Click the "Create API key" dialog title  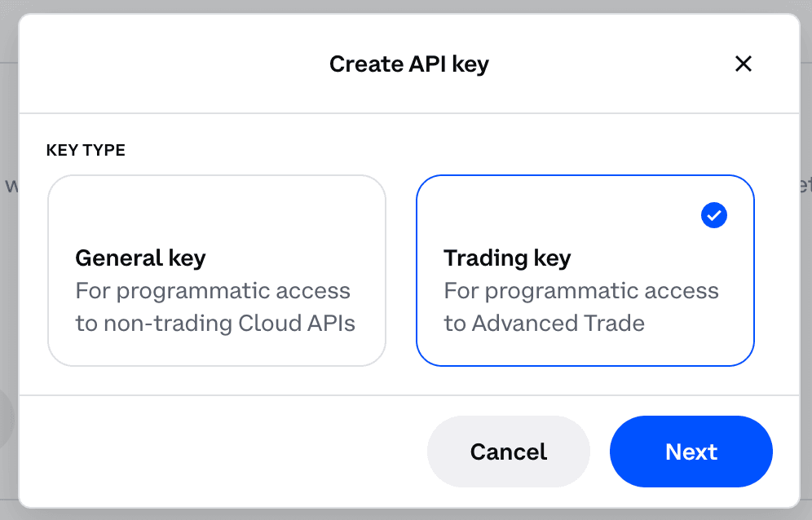click(x=408, y=64)
